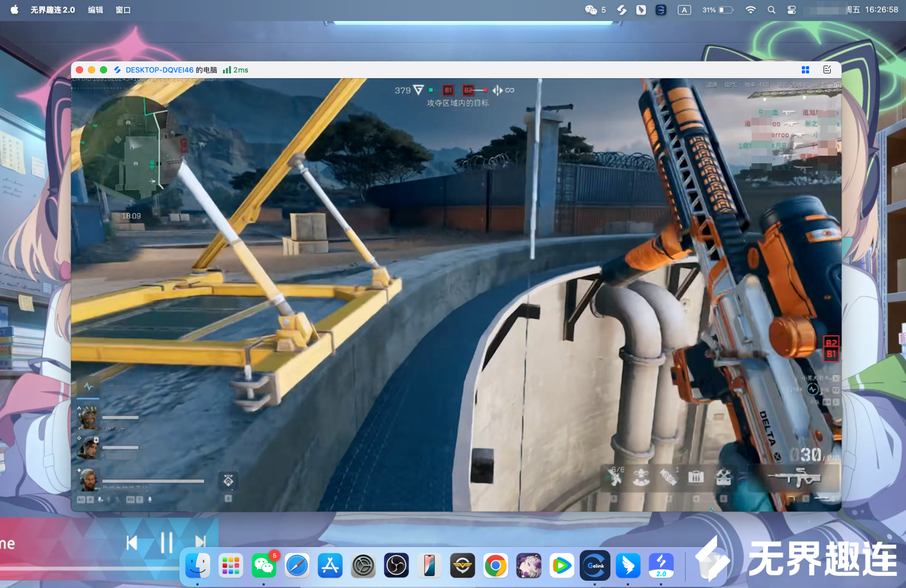This screenshot has height=588, width=906.
Task: Select the 6/6 gadget slot in game hotbar
Action: (615, 476)
